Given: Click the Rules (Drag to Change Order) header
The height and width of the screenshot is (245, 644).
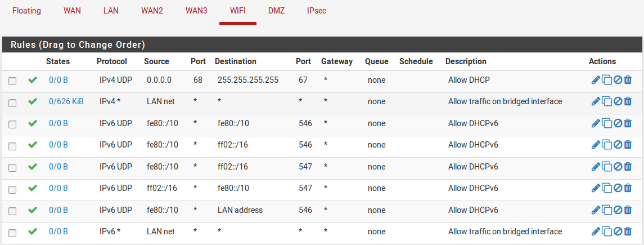Looking at the screenshot, I should (78, 44).
